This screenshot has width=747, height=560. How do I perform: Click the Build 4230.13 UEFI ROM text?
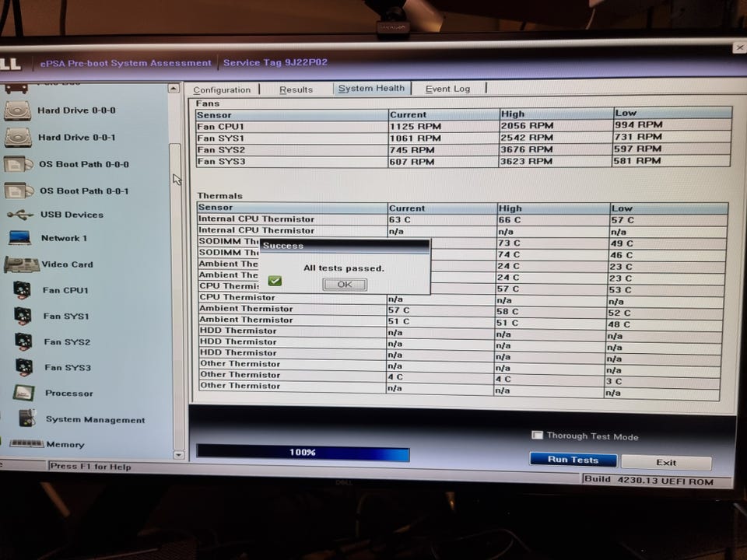(x=649, y=481)
